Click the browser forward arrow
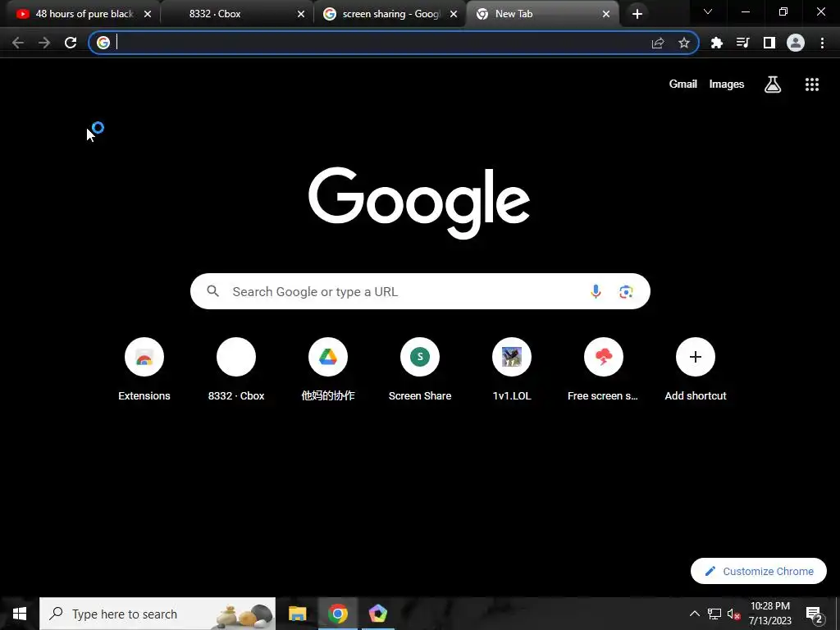Viewport: 840px width, 630px height. [x=44, y=43]
